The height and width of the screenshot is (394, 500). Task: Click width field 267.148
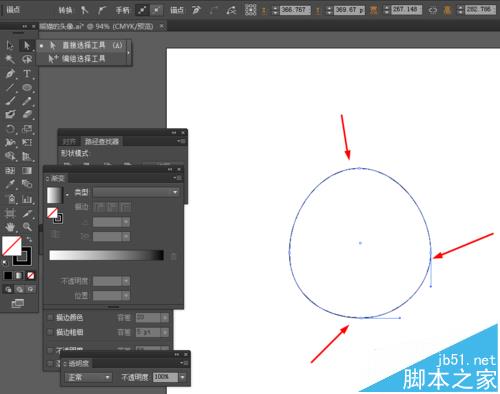pyautogui.click(x=406, y=10)
